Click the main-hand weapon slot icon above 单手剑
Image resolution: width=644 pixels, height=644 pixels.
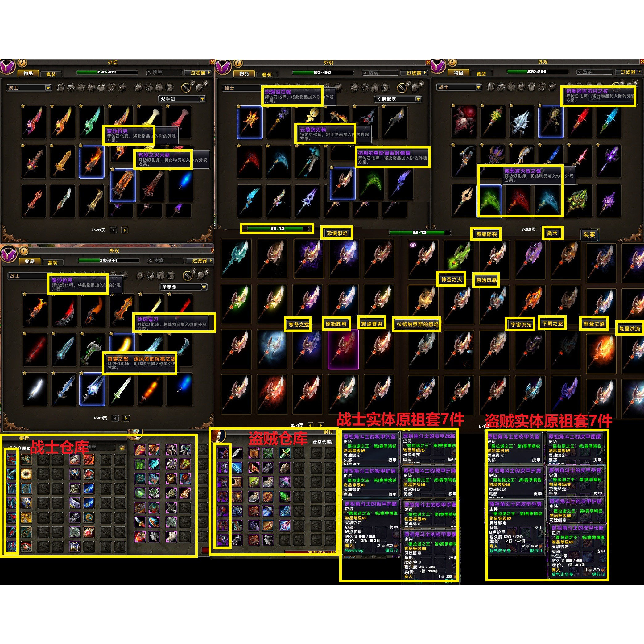pos(188,275)
